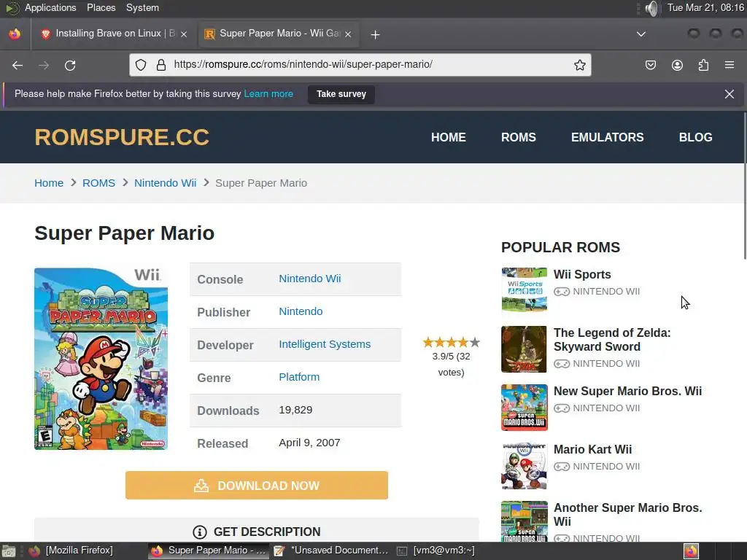View site security padlock info
Image resolution: width=747 pixels, height=560 pixels.
[x=161, y=65]
